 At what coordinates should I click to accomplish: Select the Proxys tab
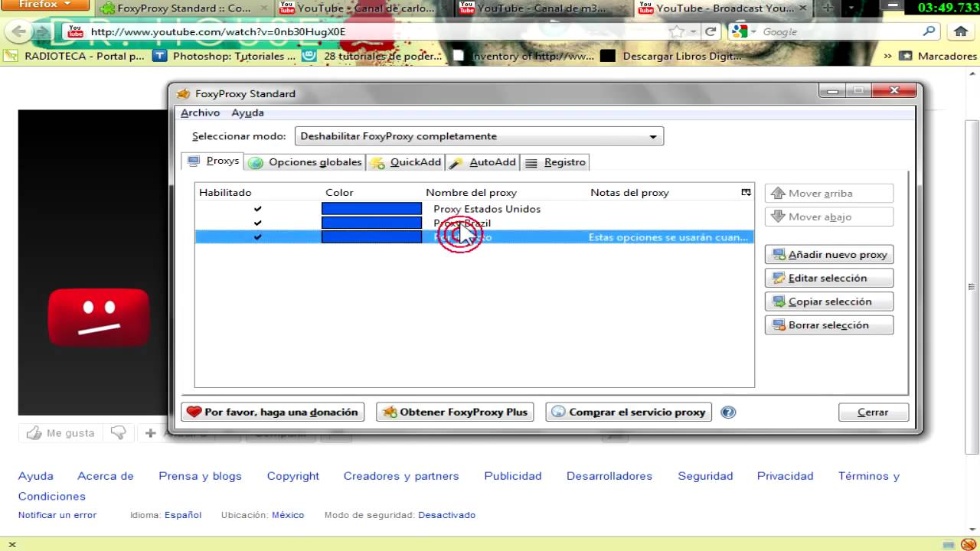tap(213, 161)
